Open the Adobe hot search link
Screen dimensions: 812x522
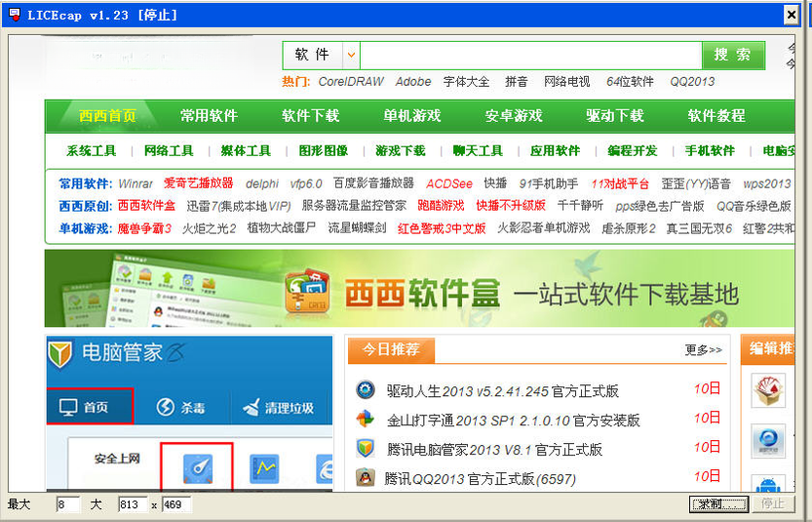(x=413, y=82)
